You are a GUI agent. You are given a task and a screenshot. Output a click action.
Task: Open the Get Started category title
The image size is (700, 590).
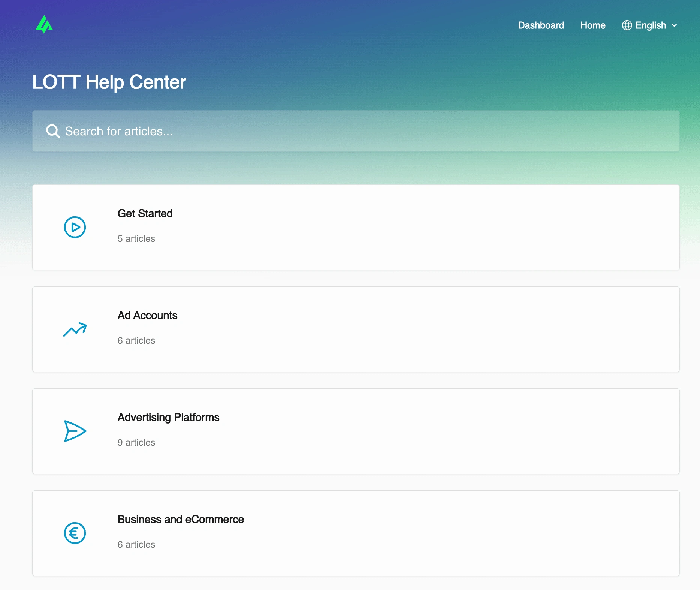click(x=145, y=213)
